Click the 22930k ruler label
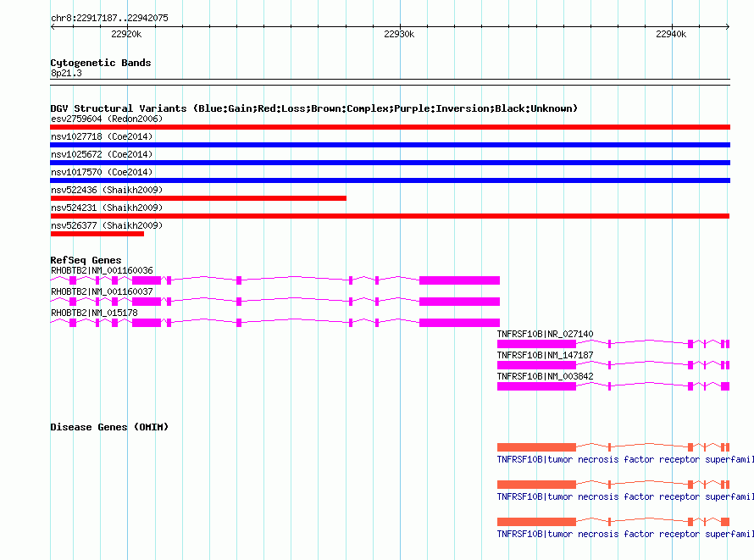 (399, 34)
